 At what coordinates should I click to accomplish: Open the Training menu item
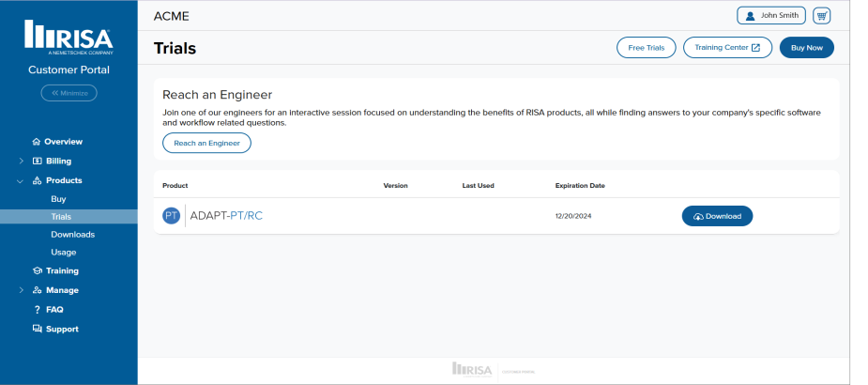point(62,270)
